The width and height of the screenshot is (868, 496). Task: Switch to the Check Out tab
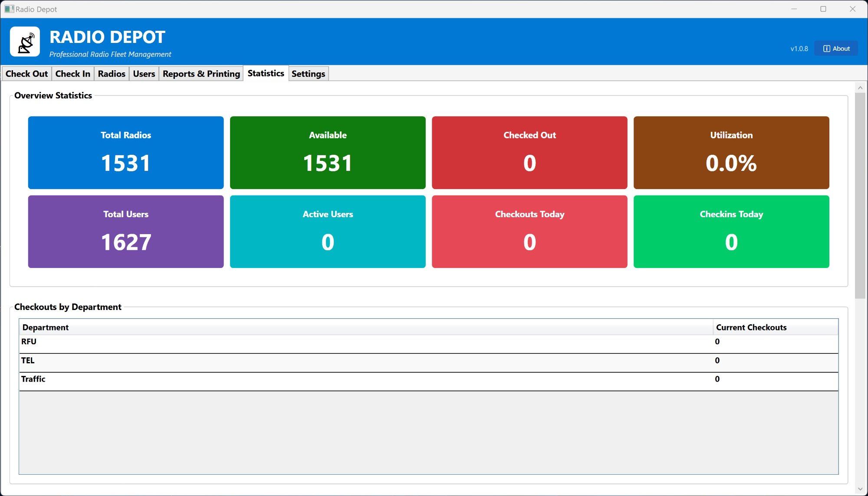[x=26, y=74]
